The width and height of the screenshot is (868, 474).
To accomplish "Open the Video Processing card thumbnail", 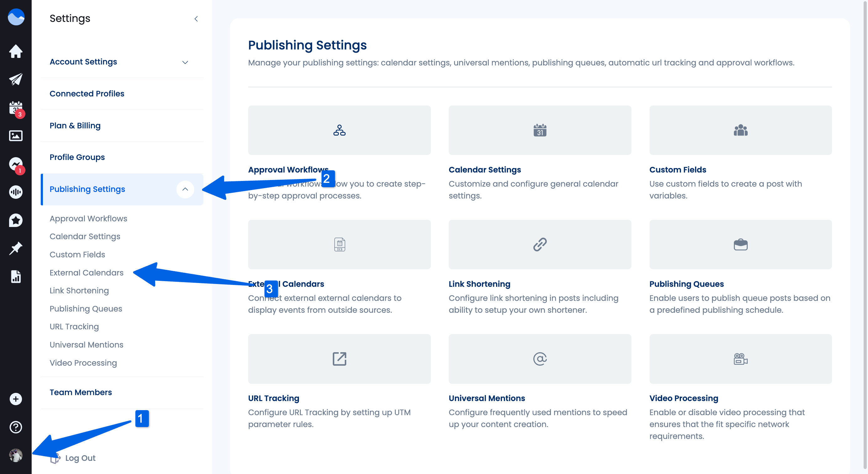I will coord(740,359).
